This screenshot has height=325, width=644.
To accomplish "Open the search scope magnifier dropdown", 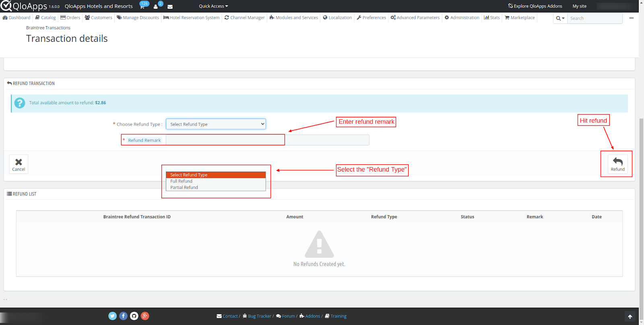I will pos(560,18).
